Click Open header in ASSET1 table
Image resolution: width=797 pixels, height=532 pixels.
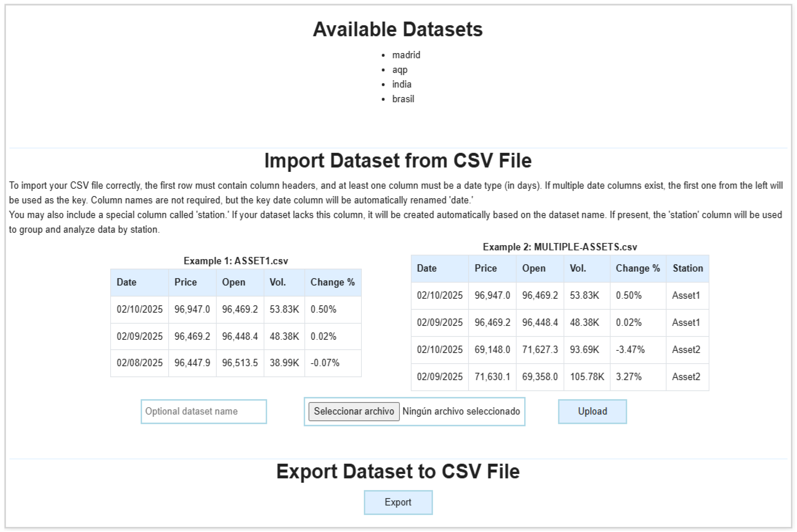pyautogui.click(x=240, y=282)
